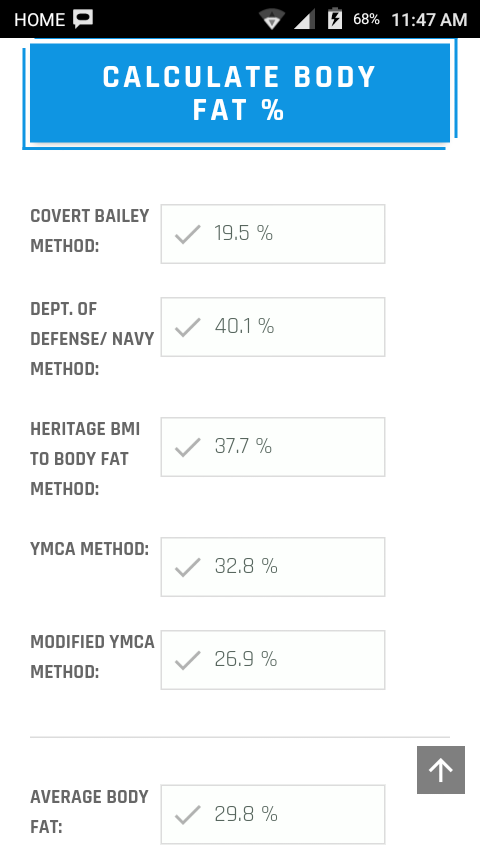The width and height of the screenshot is (480, 854).
Task: Select the Heritage BMI 37.7 % field
Action: click(x=273, y=447)
